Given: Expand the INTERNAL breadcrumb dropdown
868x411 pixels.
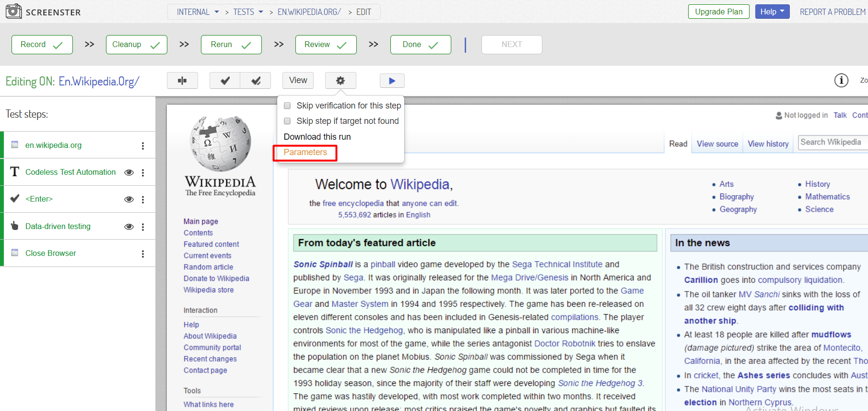Looking at the screenshot, I should (x=217, y=12).
